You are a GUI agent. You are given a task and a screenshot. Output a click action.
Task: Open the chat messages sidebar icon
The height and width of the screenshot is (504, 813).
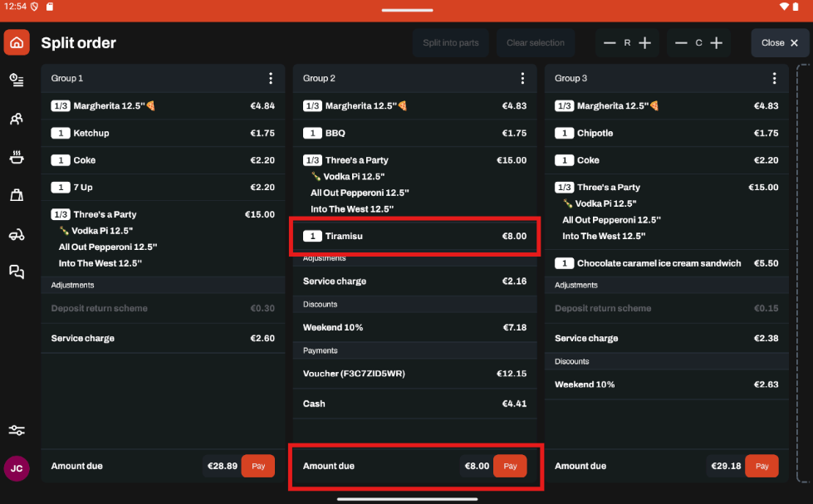pos(17,272)
